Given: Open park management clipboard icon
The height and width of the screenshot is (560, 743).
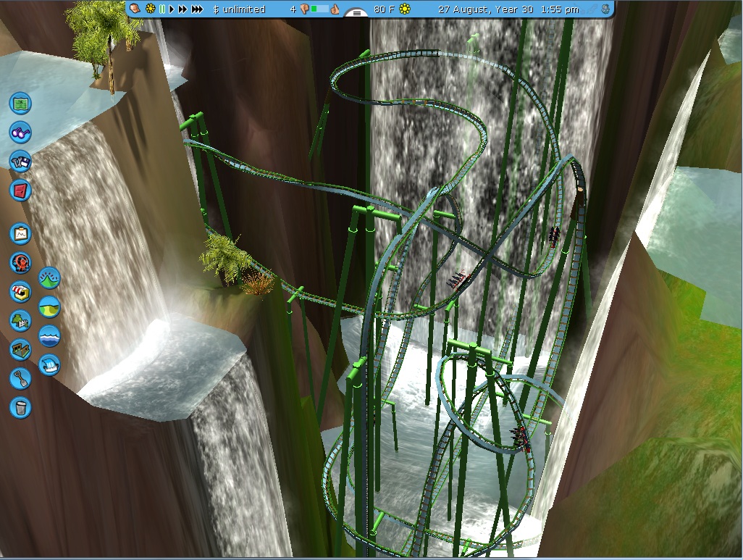Looking at the screenshot, I should [20, 233].
